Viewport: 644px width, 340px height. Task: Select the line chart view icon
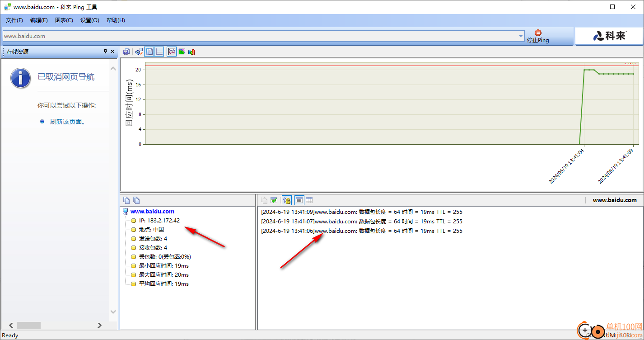point(172,52)
